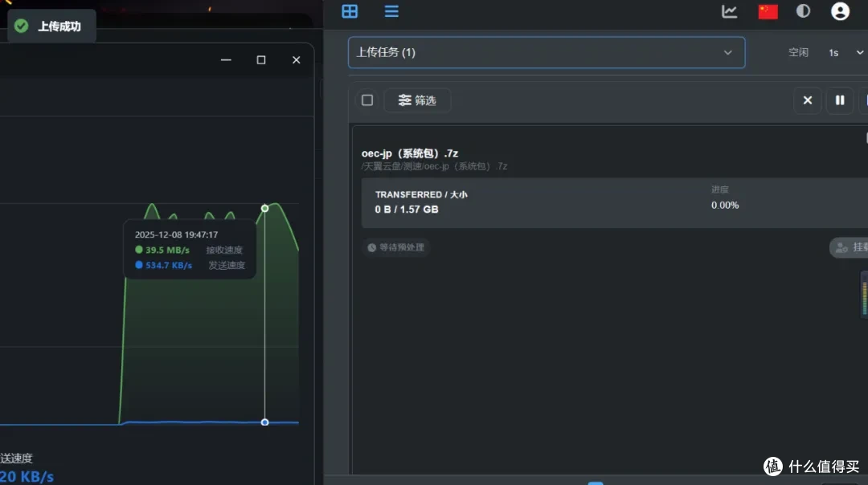868x485 pixels.
Task: Tick the select-all tasks checkbox
Action: tap(367, 100)
